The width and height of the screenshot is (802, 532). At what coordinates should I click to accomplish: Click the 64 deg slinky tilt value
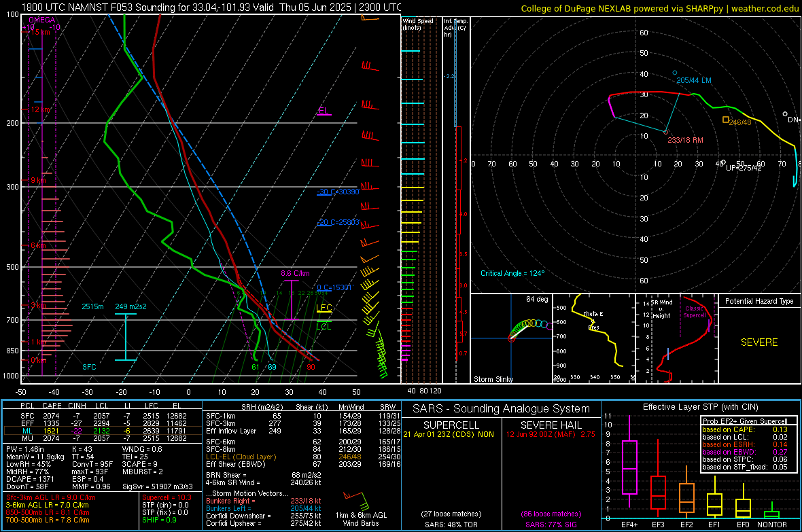click(x=537, y=299)
